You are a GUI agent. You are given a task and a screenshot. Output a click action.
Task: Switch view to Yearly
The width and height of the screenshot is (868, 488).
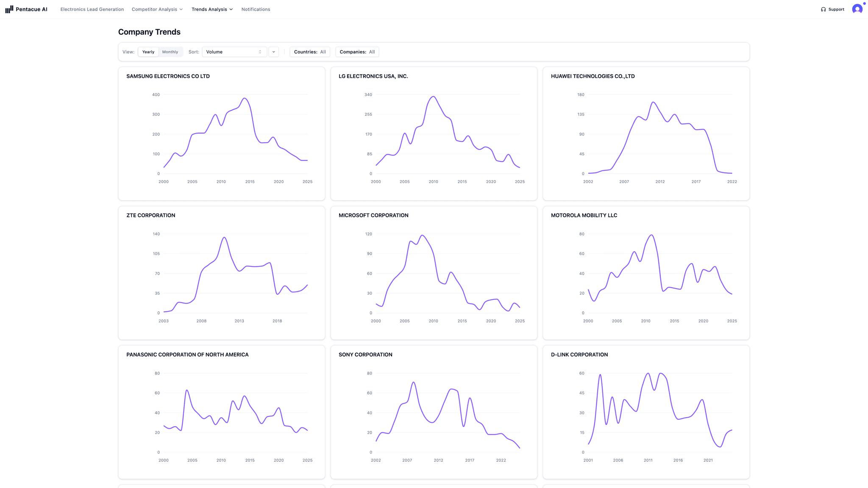coord(148,52)
